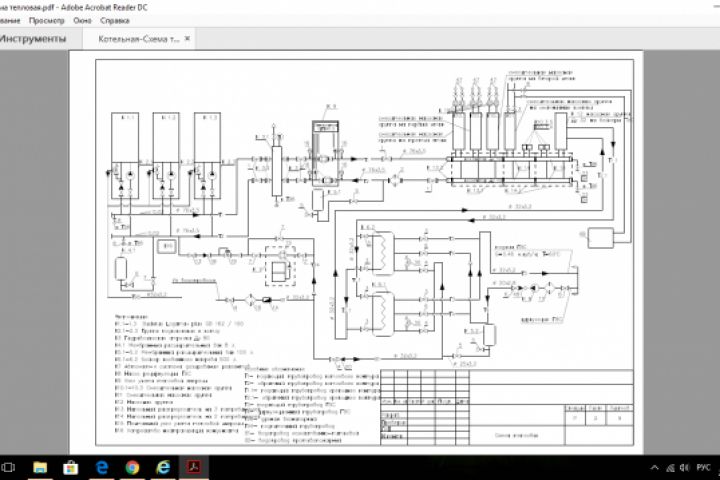720x480 pixels.
Task: Open Microsoft Store from the taskbar
Action: point(70,468)
